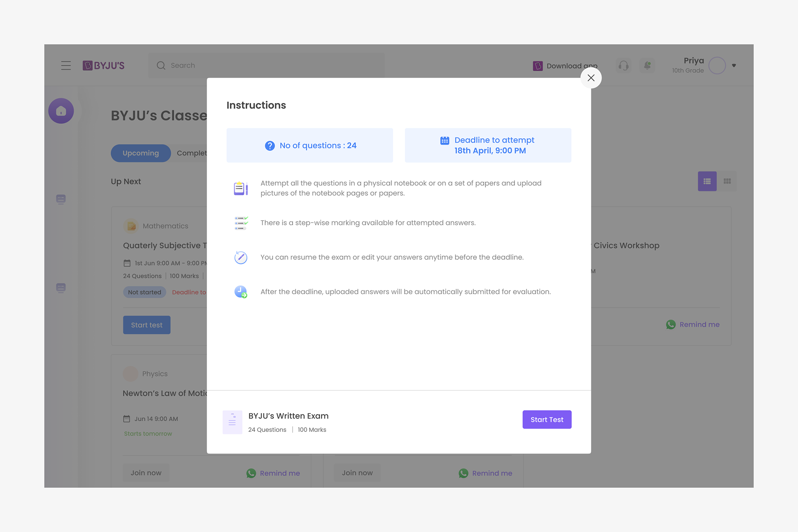Click Physics subject icon
The width and height of the screenshot is (798, 532).
pos(131,374)
